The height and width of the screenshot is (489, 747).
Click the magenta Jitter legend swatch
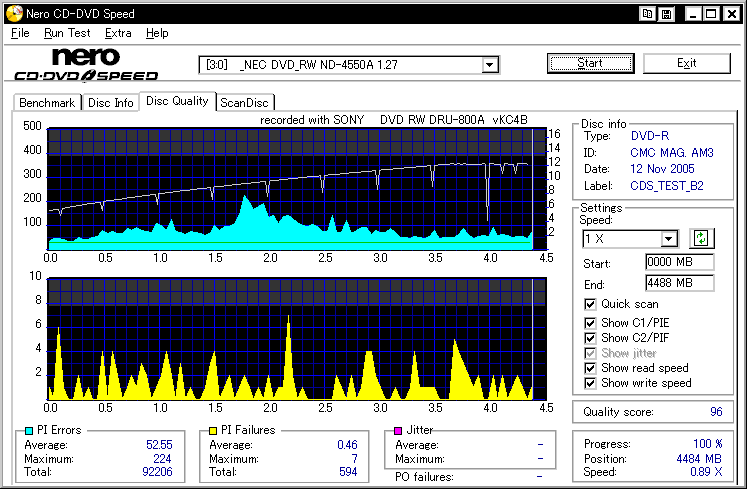click(398, 431)
